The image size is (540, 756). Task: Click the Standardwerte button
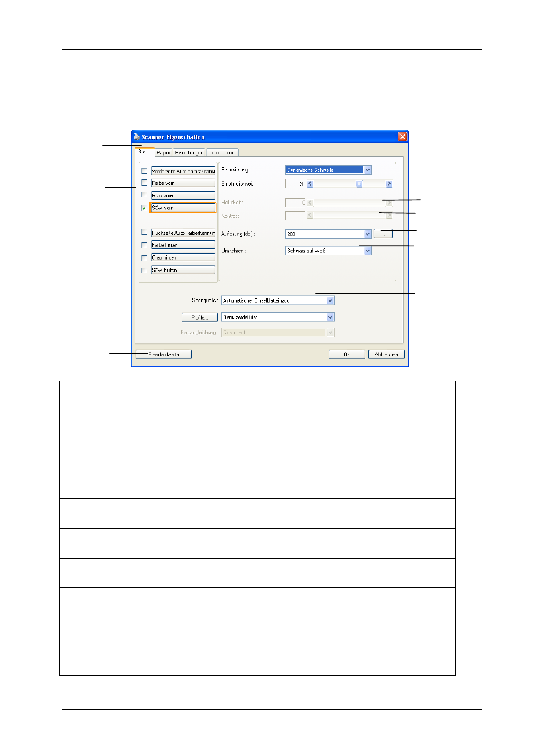pos(164,354)
